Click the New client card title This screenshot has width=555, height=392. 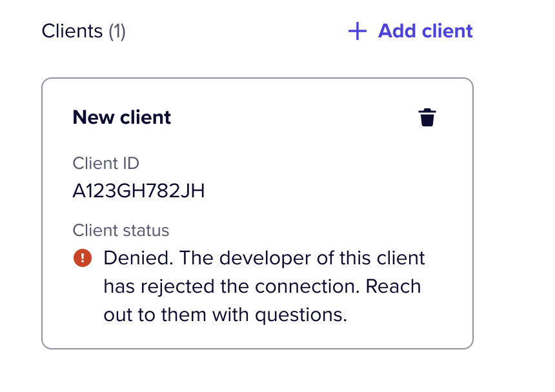(122, 117)
